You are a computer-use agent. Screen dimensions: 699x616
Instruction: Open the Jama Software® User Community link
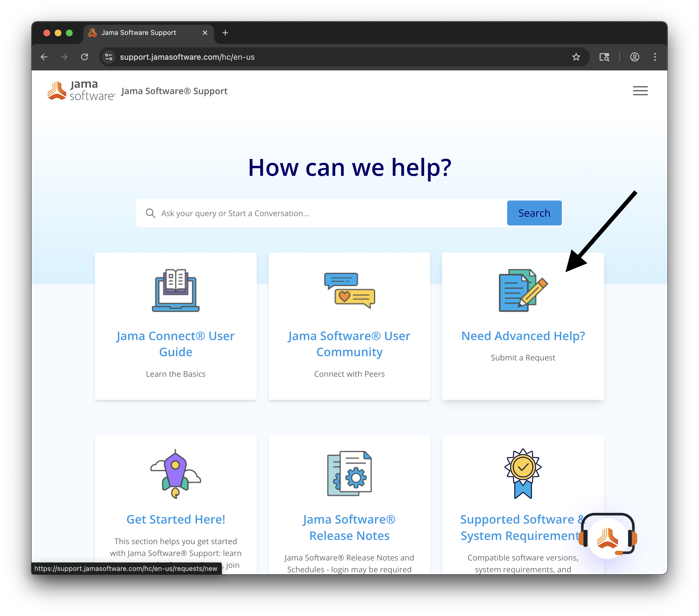point(349,344)
